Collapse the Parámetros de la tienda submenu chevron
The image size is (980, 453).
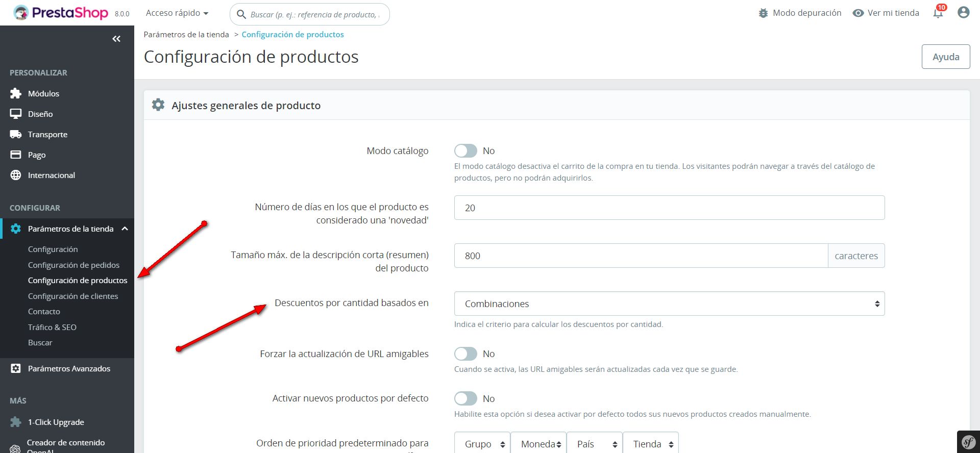pyautogui.click(x=125, y=229)
